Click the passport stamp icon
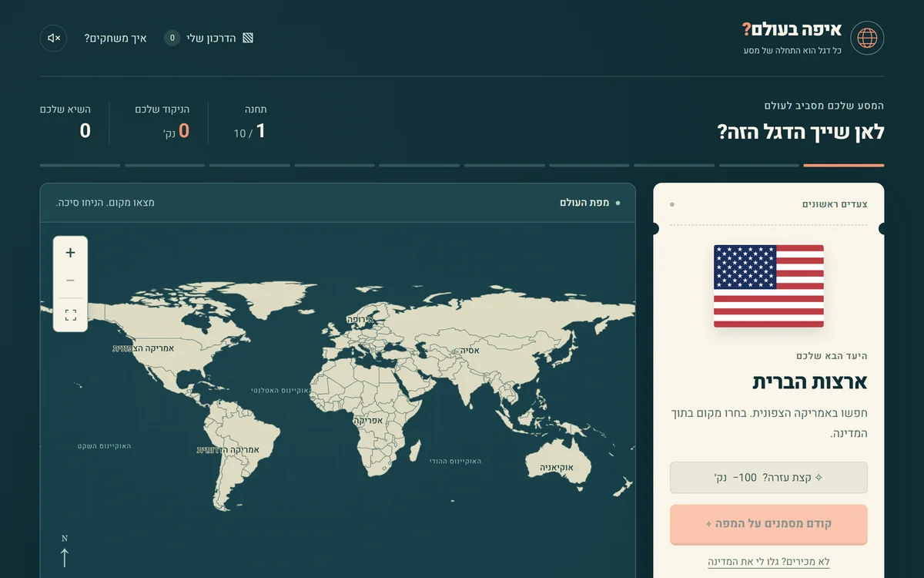 click(x=248, y=38)
